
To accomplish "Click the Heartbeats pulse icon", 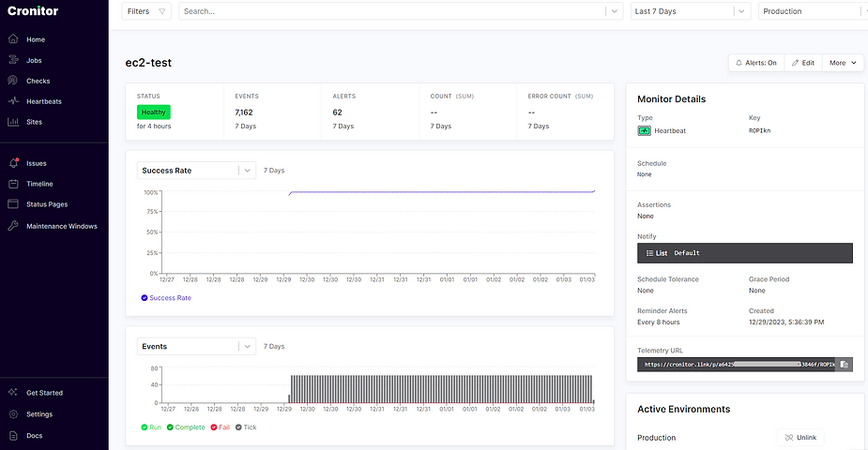I will (13, 101).
